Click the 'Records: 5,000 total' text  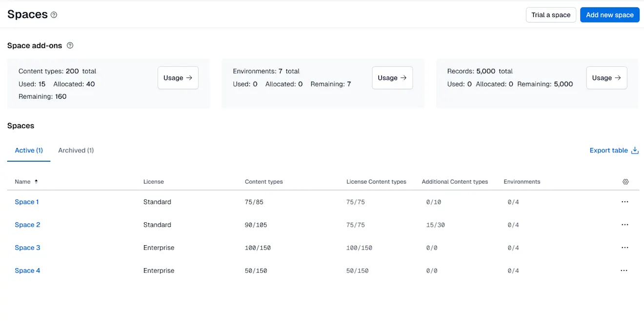click(x=480, y=71)
